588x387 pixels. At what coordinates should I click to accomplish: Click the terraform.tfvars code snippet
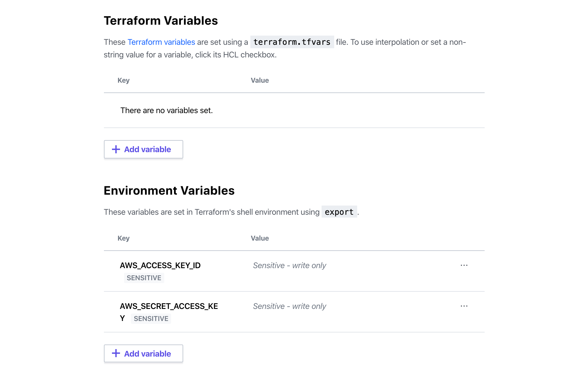[292, 42]
